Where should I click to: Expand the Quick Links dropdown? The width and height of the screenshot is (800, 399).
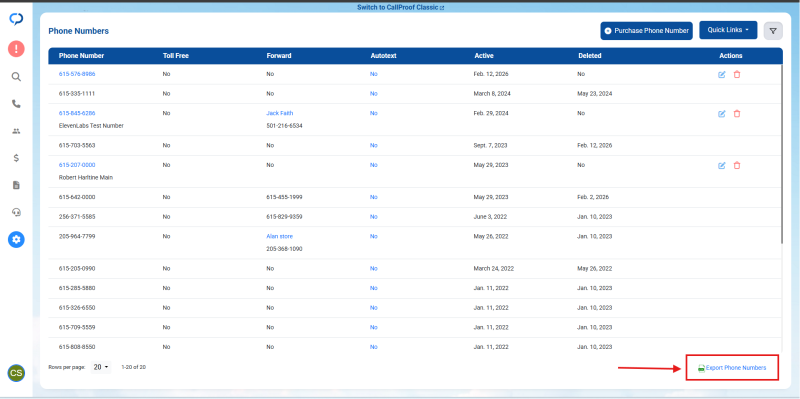tap(728, 30)
